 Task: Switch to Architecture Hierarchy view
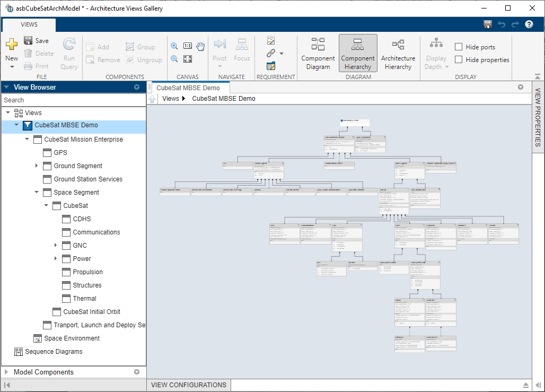tap(398, 53)
